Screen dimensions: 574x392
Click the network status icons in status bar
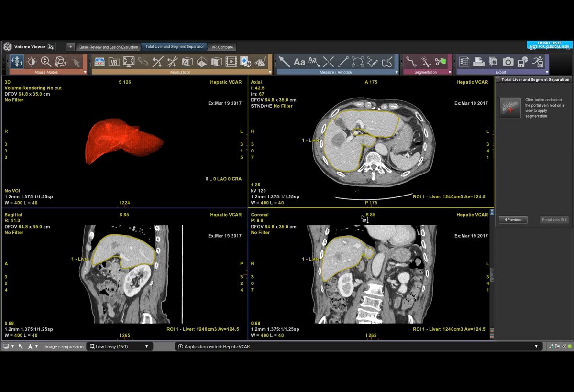coord(560,346)
